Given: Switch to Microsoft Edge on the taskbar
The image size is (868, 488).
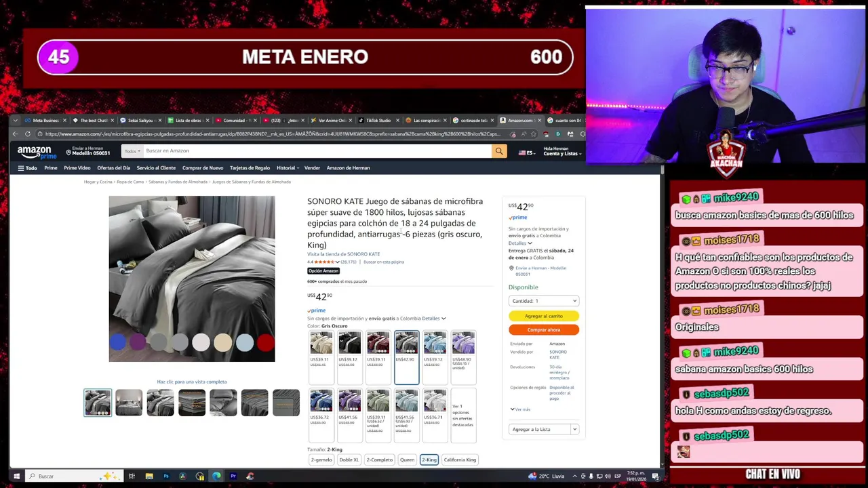Looking at the screenshot, I should click(x=216, y=476).
